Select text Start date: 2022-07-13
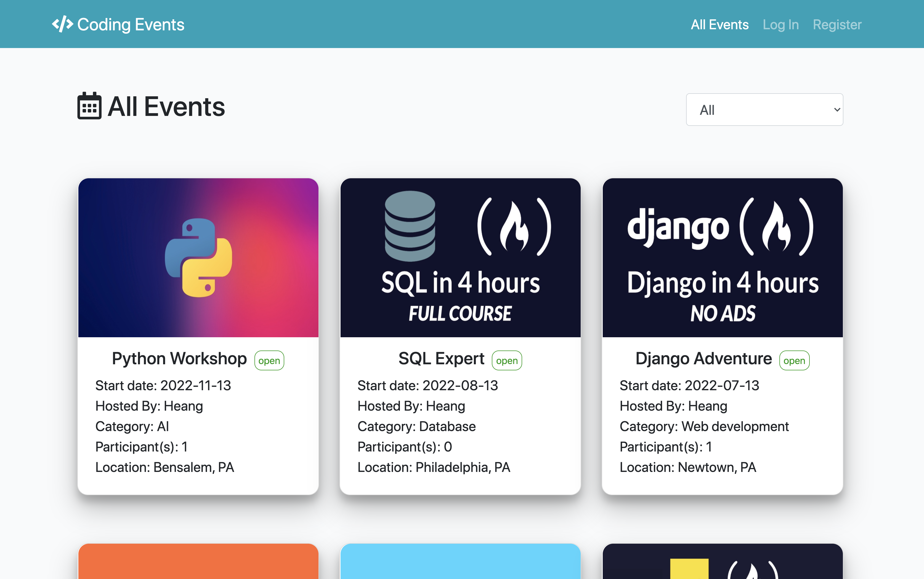The width and height of the screenshot is (924, 579). coord(689,386)
